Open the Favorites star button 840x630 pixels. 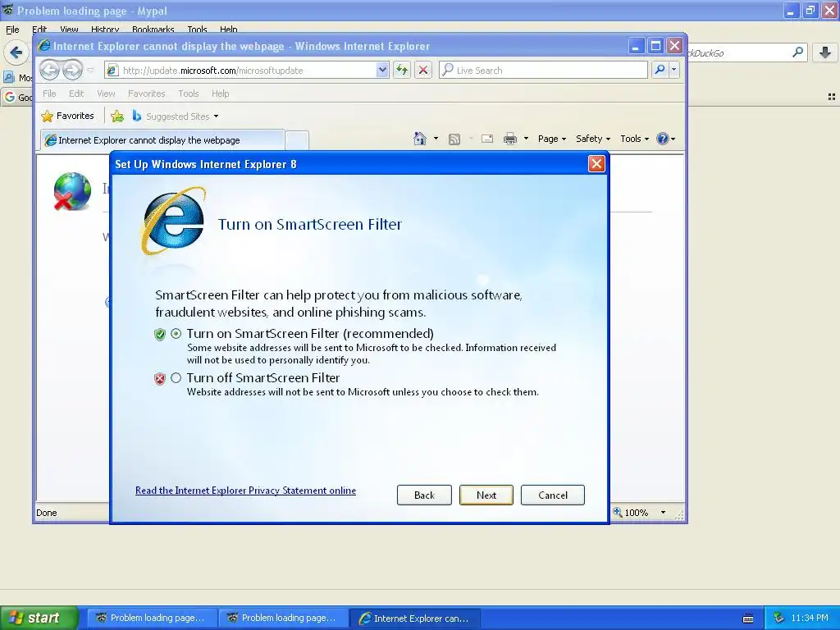tap(67, 116)
